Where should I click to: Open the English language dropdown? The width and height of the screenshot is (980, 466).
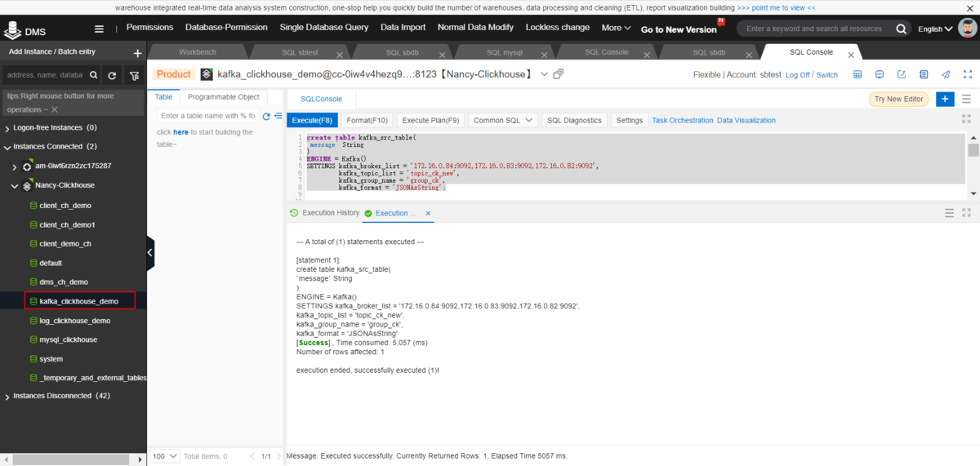(935, 29)
